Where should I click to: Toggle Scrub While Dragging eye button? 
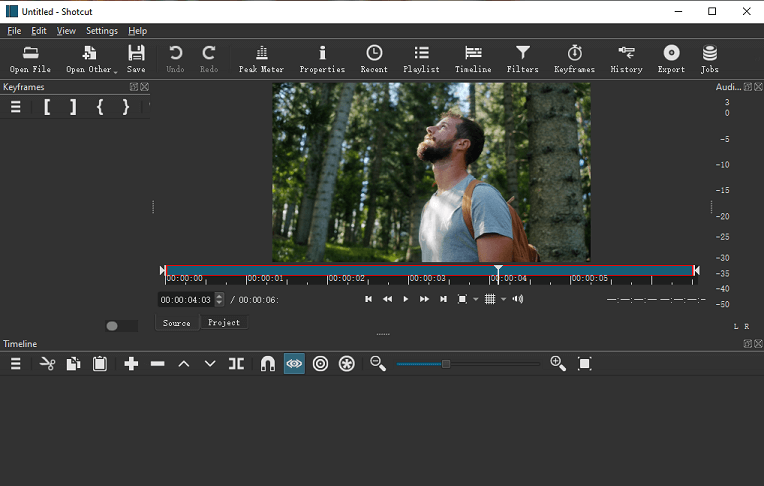[x=294, y=364]
